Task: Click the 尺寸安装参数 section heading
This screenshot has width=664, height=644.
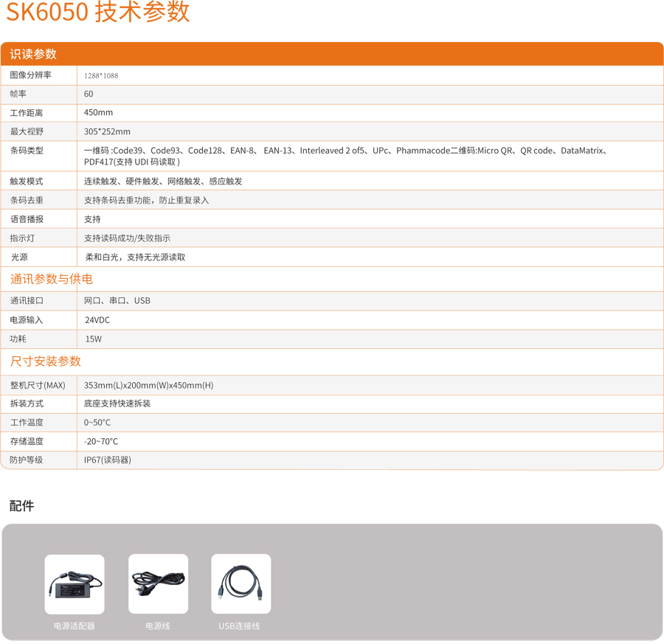Action: tap(46, 361)
